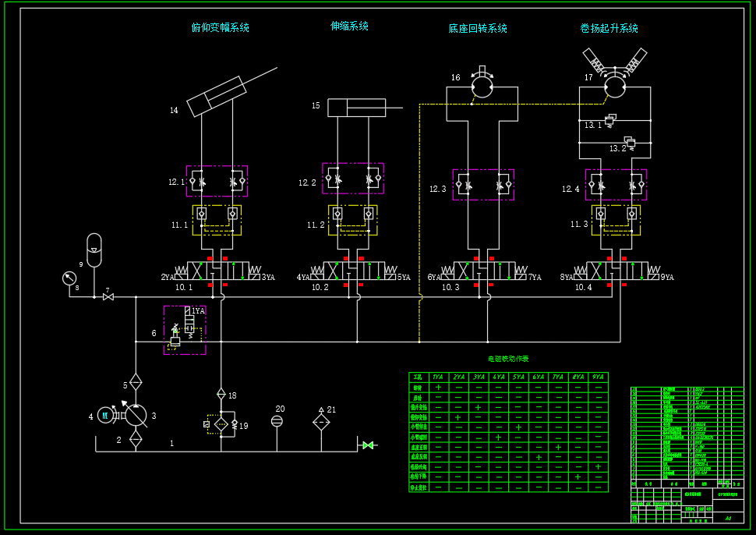The height and width of the screenshot is (535, 756).
Task: Click the yellow hydraulic lock labeled 11.2
Action: (x=353, y=220)
